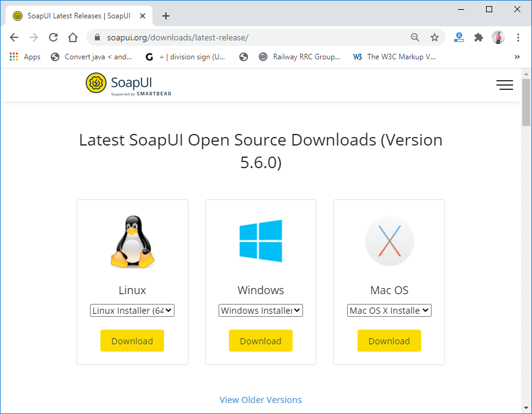This screenshot has height=414, width=532.
Task: Open the Google 'division sign' bookmark
Action: pyautogui.click(x=185, y=57)
